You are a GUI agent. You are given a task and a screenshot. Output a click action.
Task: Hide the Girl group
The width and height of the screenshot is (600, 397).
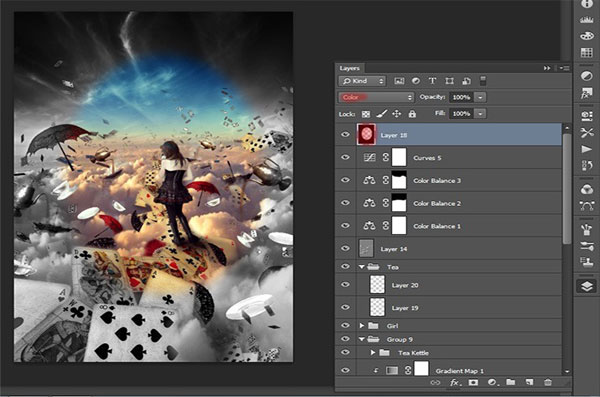345,325
